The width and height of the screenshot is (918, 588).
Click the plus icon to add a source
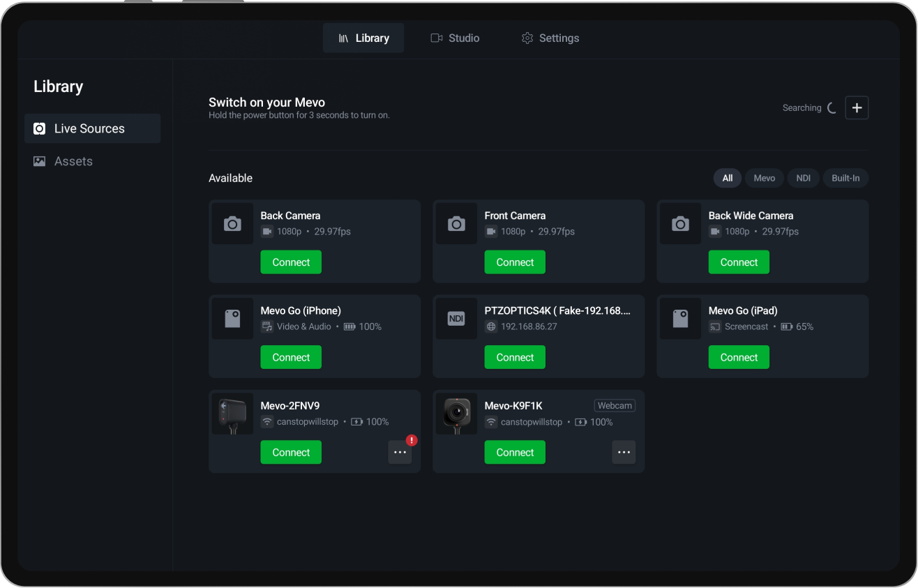857,108
